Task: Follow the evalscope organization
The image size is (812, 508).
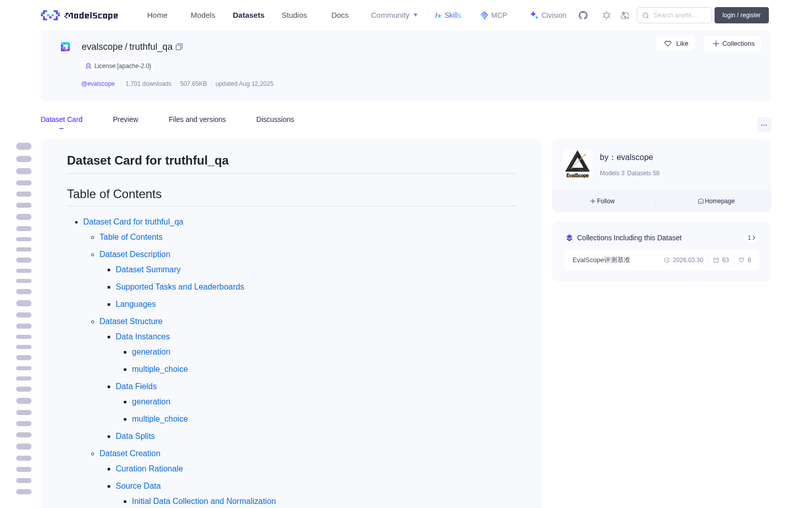Action: tap(602, 201)
